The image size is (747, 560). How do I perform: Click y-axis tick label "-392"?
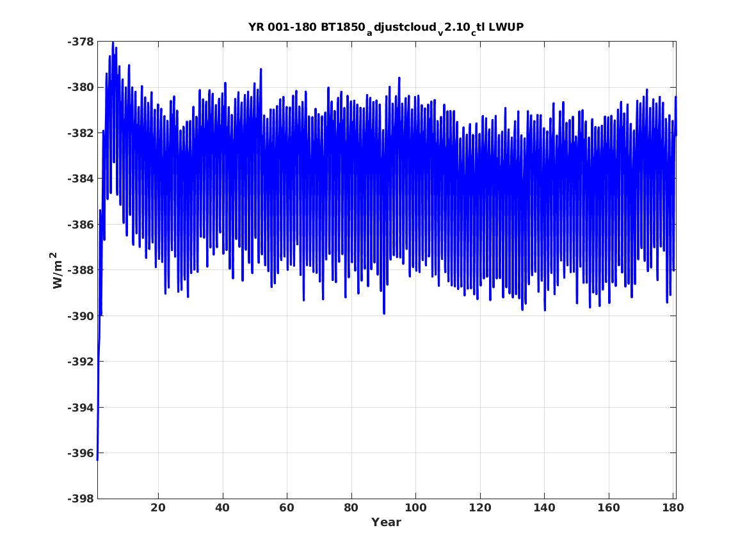(x=80, y=362)
